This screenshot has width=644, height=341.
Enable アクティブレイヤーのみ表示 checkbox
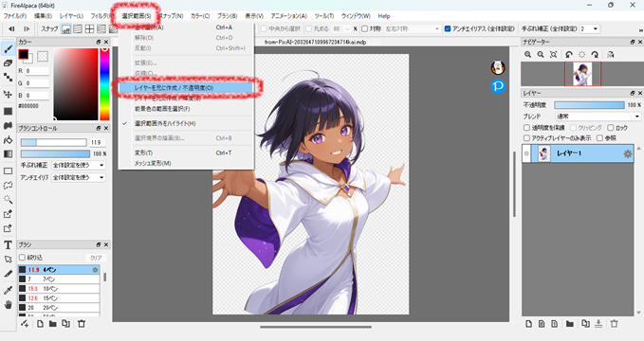coord(526,138)
